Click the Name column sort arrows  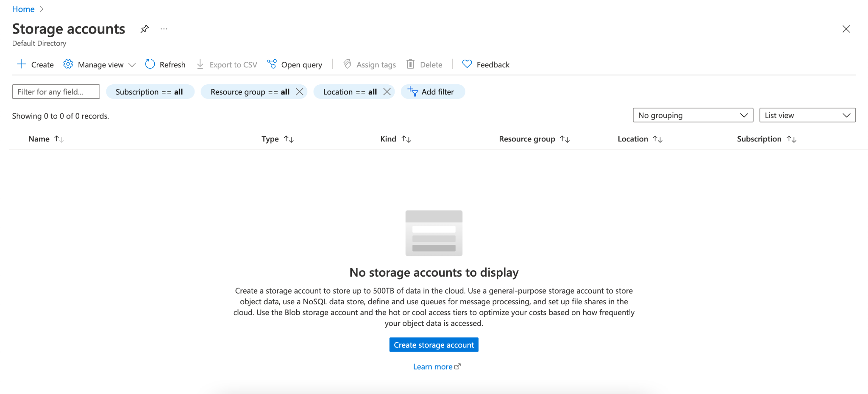(x=59, y=139)
